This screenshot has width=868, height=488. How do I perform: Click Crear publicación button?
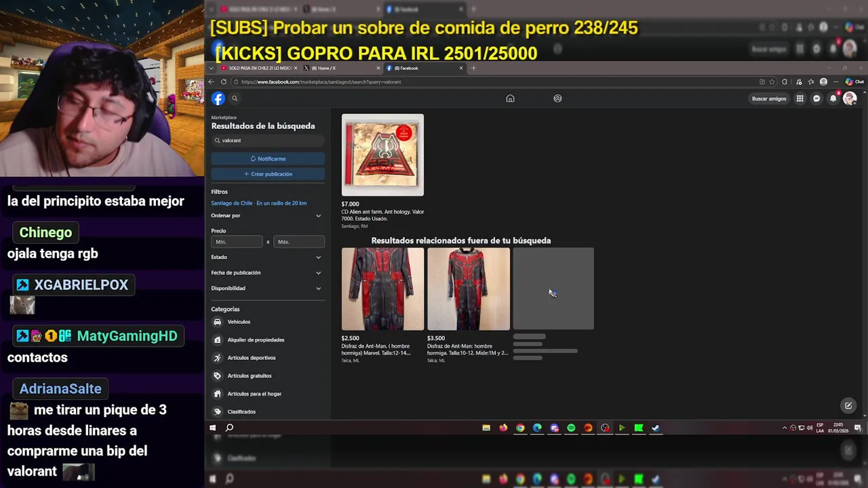pos(268,174)
